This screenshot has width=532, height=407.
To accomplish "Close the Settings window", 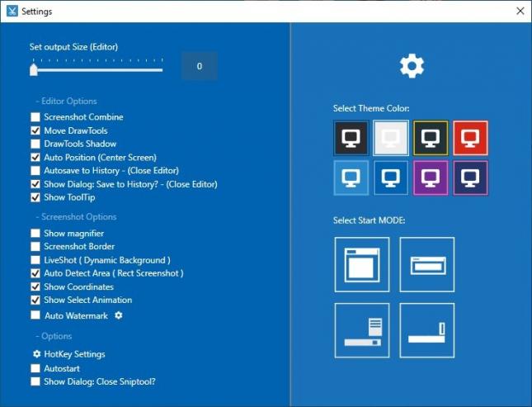I will tap(520, 11).
